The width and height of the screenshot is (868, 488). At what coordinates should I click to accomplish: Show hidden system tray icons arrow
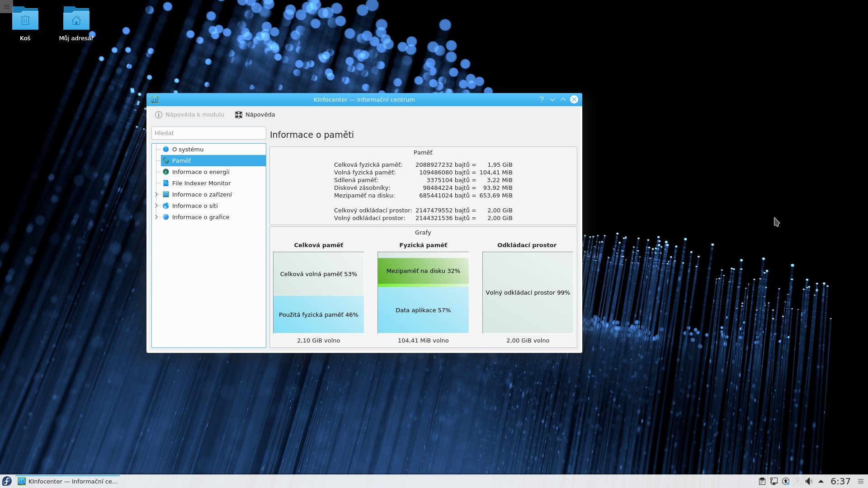tap(821, 481)
